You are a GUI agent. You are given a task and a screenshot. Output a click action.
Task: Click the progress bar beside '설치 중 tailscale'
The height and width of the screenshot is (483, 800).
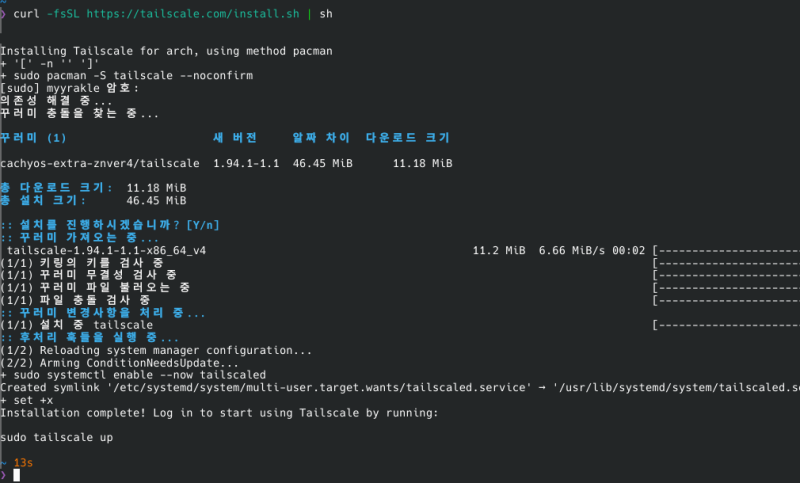coord(725,325)
